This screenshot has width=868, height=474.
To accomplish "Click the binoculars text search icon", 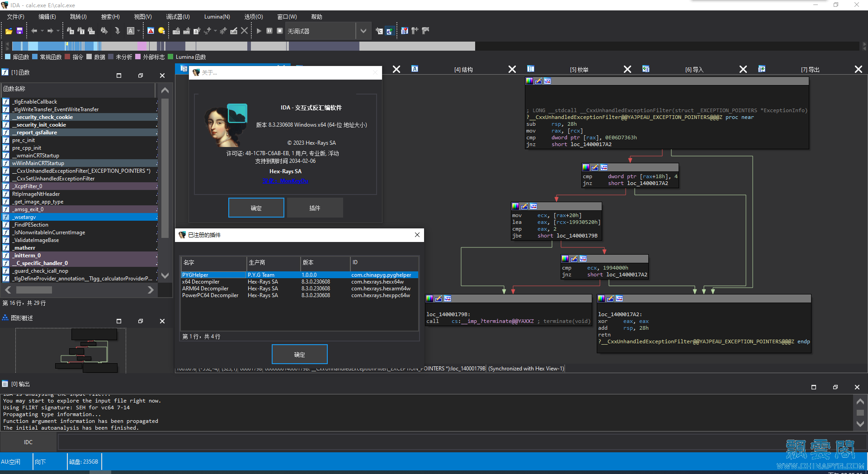I will point(81,31).
